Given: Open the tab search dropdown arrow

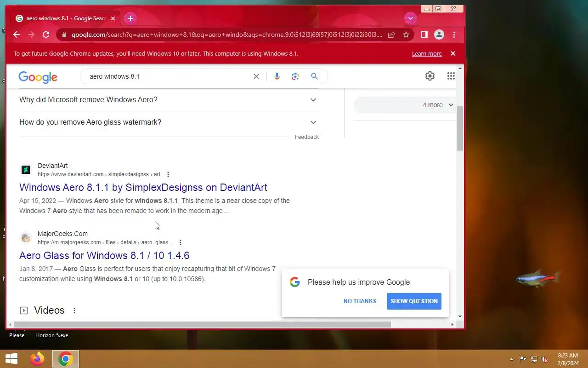Looking at the screenshot, I should [410, 18].
